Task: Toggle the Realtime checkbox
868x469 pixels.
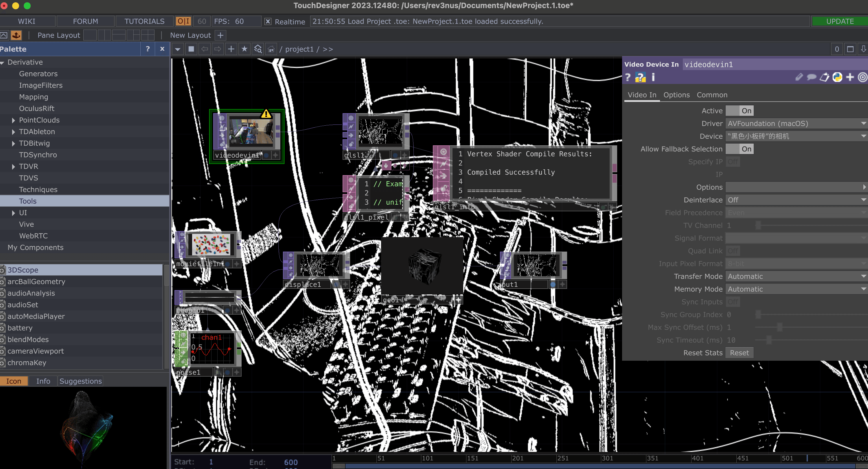Action: pos(268,22)
